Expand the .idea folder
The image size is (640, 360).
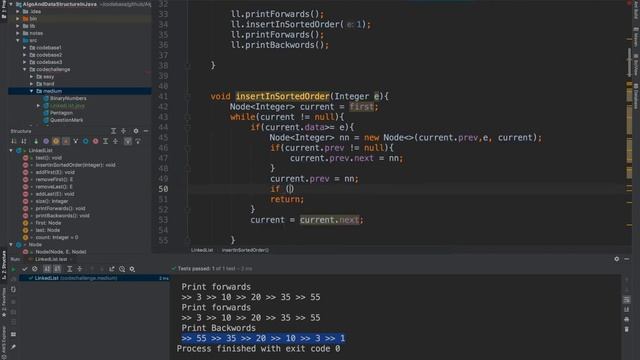click(18, 11)
